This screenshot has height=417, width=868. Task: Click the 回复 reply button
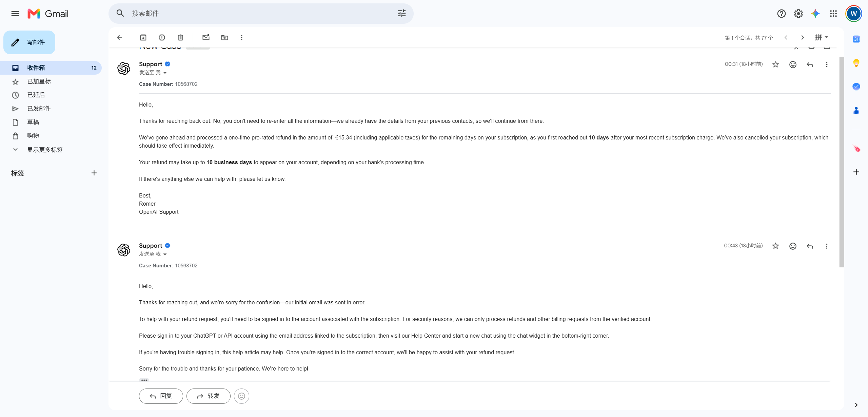161,396
